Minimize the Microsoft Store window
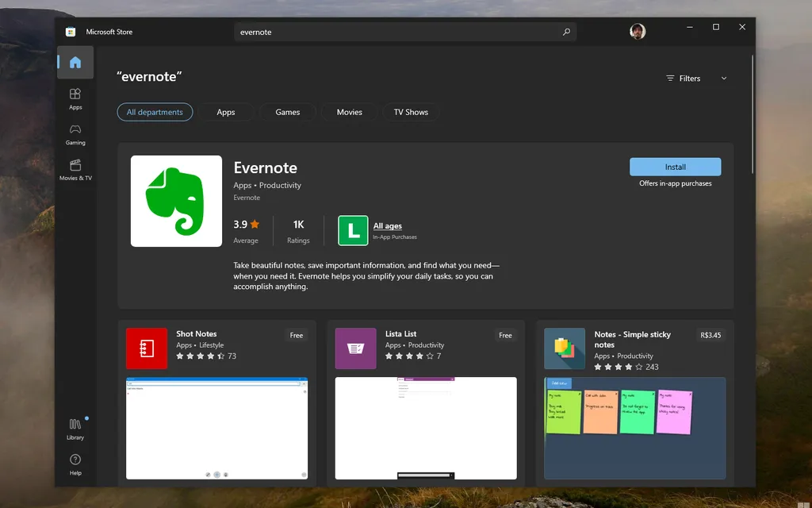 690,27
